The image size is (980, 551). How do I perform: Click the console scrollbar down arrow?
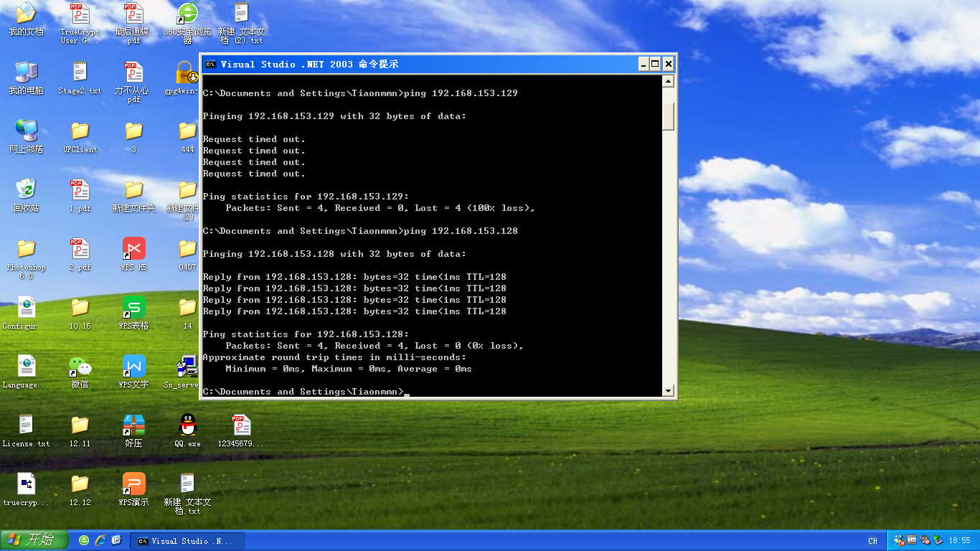pyautogui.click(x=669, y=391)
